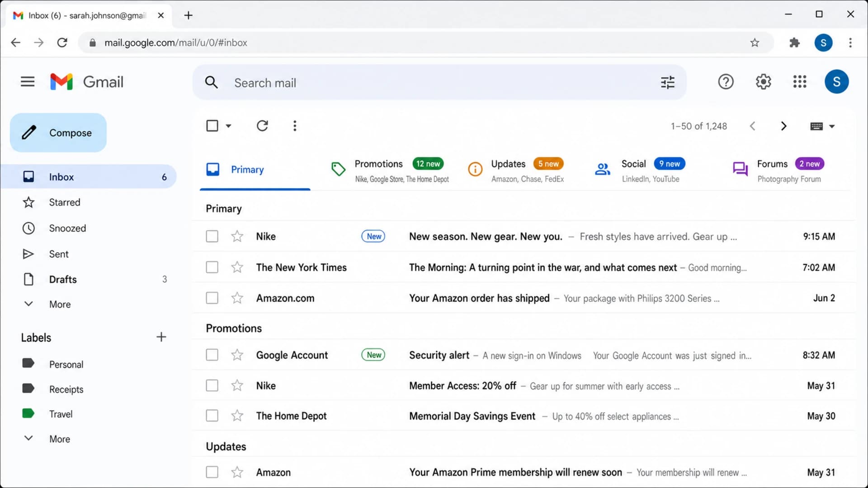868x488 pixels.
Task: Go to newer messages page
Action: (752, 126)
